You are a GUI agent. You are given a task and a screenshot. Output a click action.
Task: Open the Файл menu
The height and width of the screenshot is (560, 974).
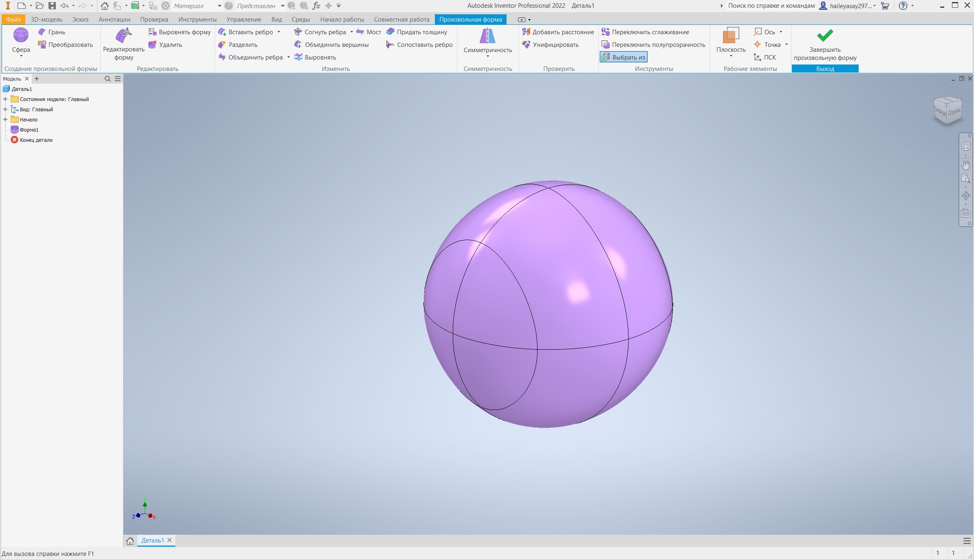click(13, 19)
